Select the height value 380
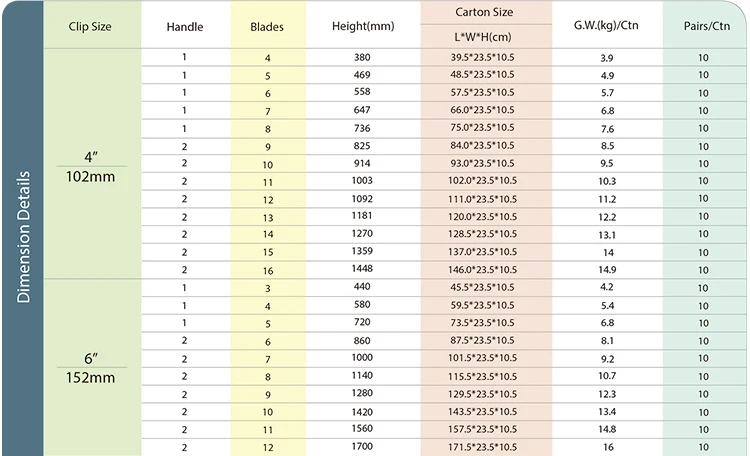This screenshot has height=456, width=750. pyautogui.click(x=362, y=57)
